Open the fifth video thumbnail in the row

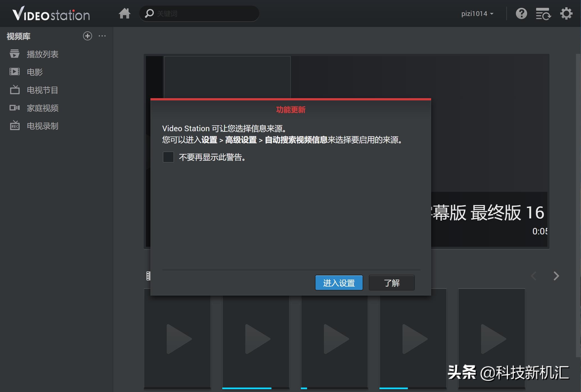pos(491,339)
